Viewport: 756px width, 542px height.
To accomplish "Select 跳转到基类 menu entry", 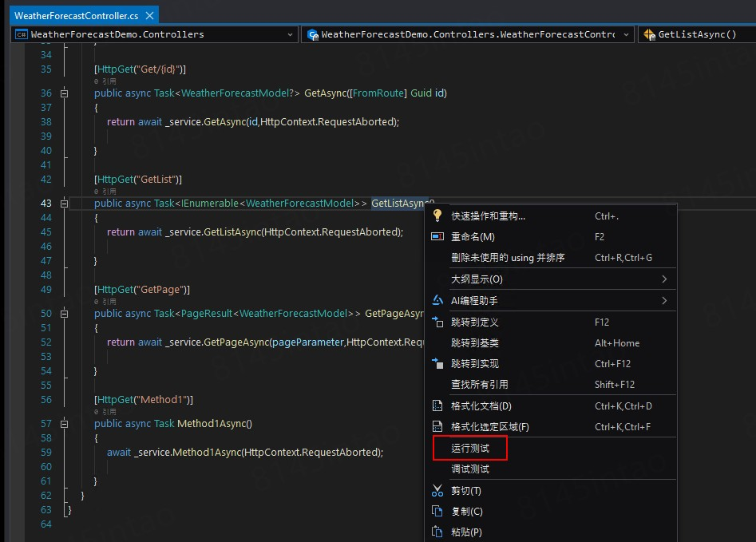I will click(x=551, y=342).
